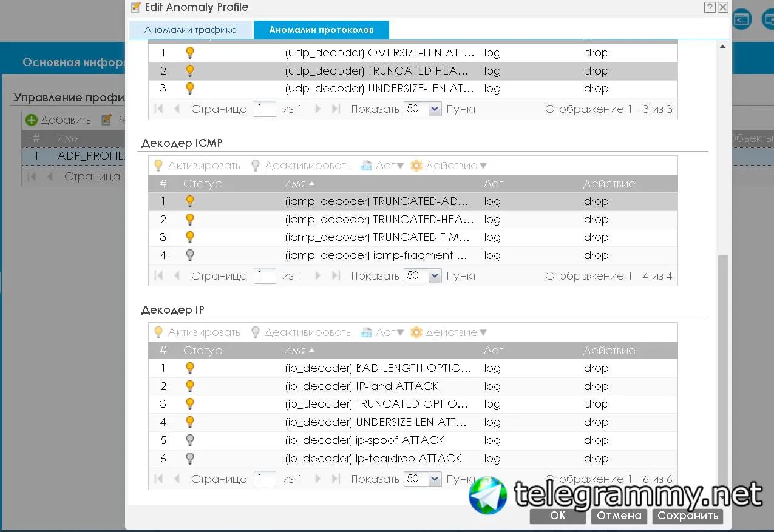Go to first page in IP decoder pager
This screenshot has width=774, height=532.
[x=159, y=479]
